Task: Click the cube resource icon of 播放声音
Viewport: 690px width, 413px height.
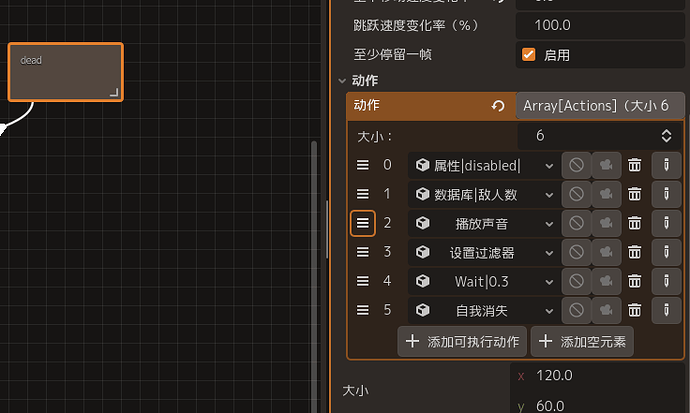Action: coord(422,223)
